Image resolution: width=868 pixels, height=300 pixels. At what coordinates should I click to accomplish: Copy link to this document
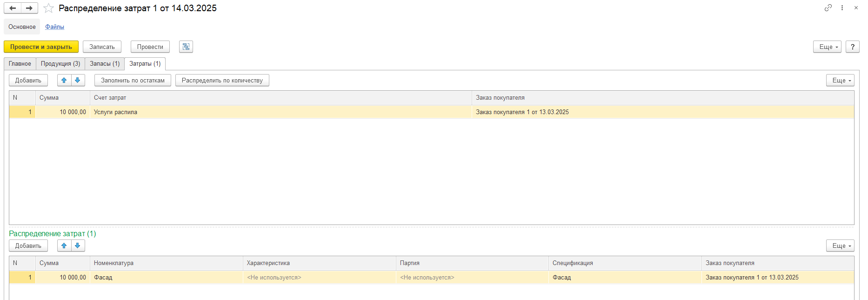[828, 8]
